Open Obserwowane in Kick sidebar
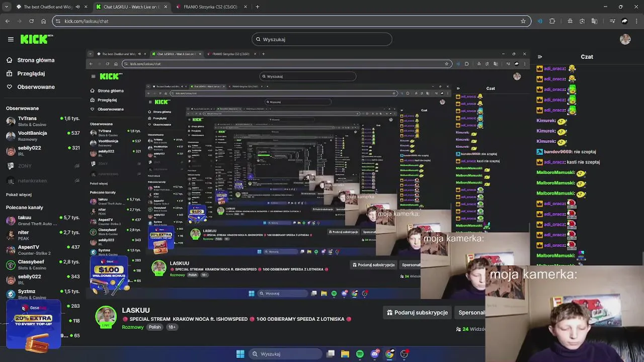The width and height of the screenshot is (644, 362). 30,87
